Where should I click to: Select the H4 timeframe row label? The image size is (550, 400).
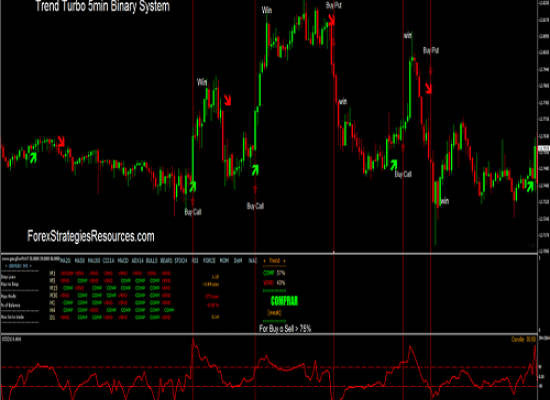tap(52, 310)
